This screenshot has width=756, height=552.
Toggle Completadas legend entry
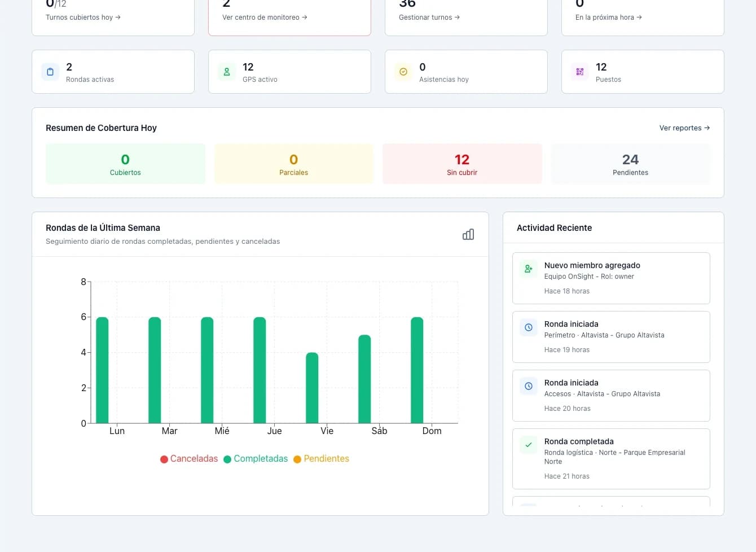pos(256,459)
